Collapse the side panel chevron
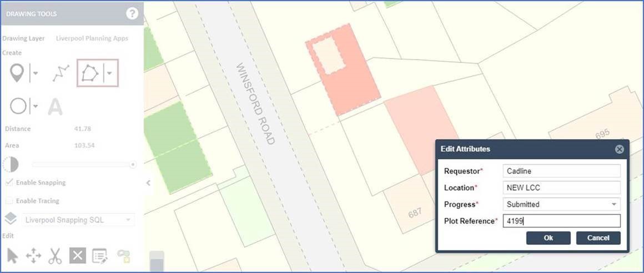The width and height of the screenshot is (644, 273). click(x=148, y=183)
